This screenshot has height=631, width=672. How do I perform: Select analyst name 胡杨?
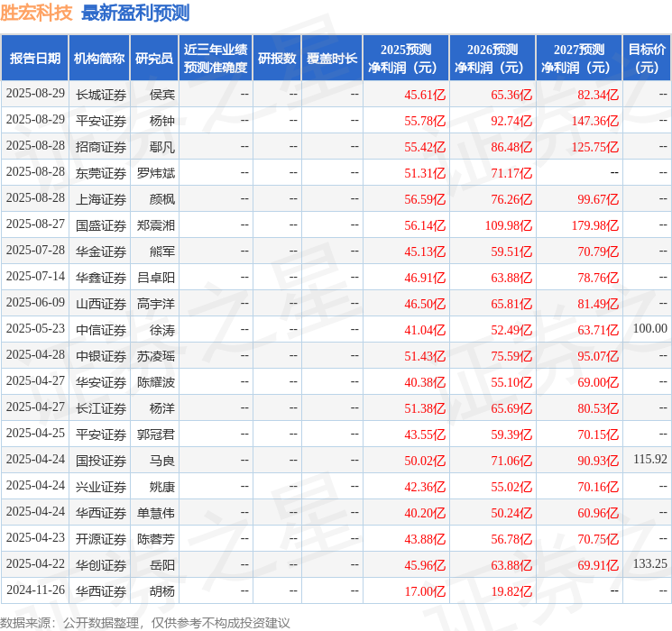[162, 591]
